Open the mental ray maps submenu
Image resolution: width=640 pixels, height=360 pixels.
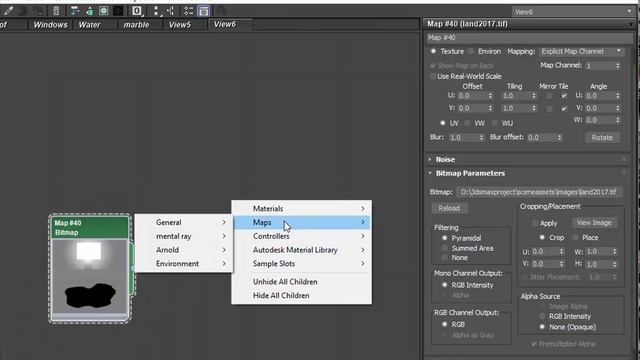(184, 236)
